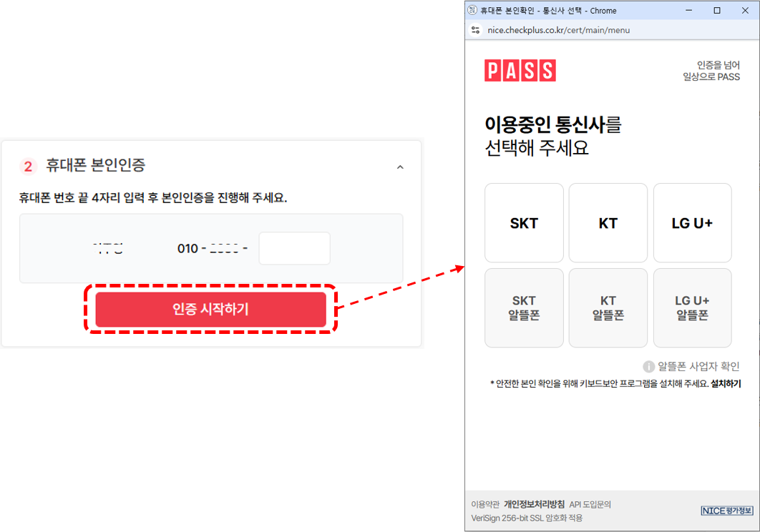Select SKT carrier
The image size is (760, 532).
[524, 223]
